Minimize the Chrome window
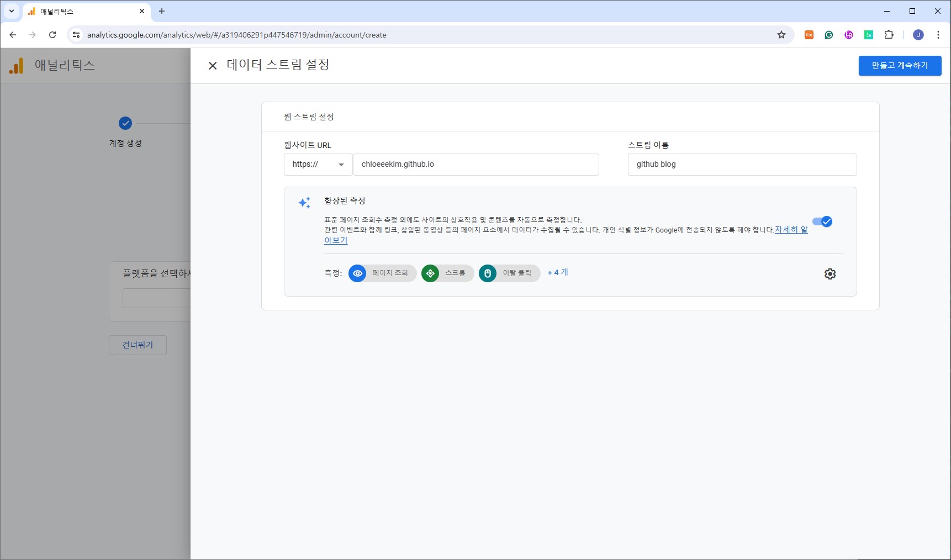This screenshot has width=951, height=560. tap(887, 11)
